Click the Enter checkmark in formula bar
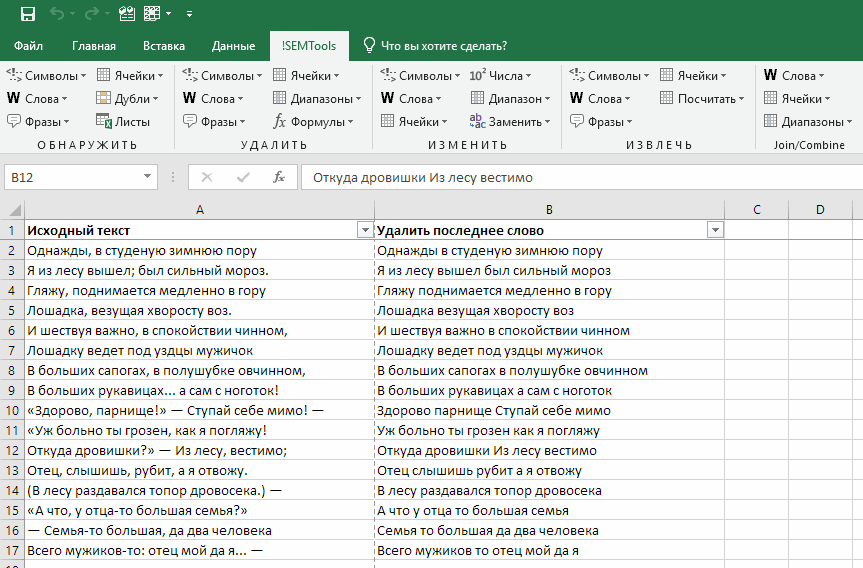The width and height of the screenshot is (863, 568). click(x=243, y=177)
